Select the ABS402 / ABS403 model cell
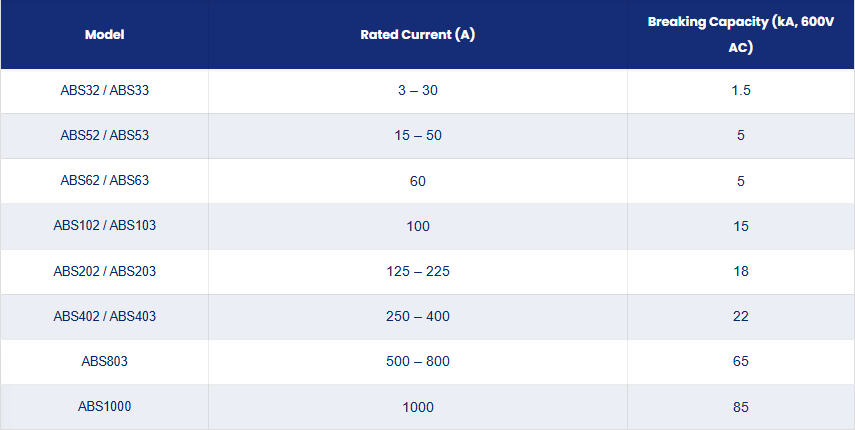 105,316
